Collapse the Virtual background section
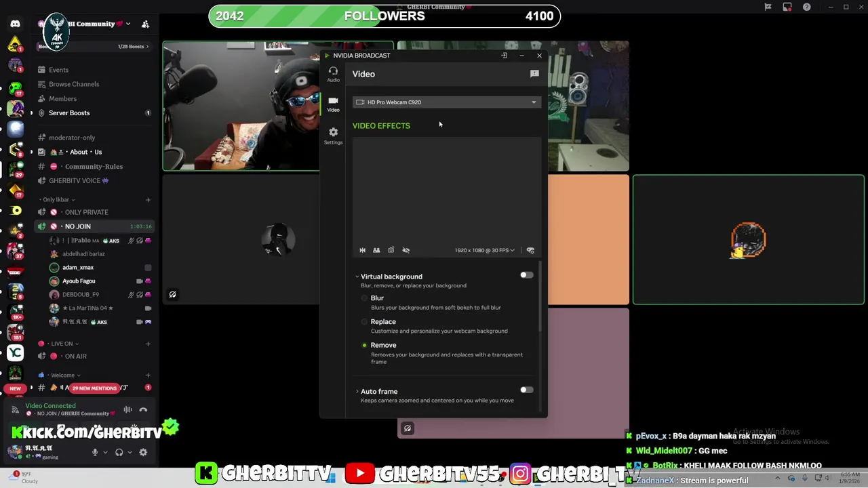The width and height of the screenshot is (868, 488). click(357, 277)
